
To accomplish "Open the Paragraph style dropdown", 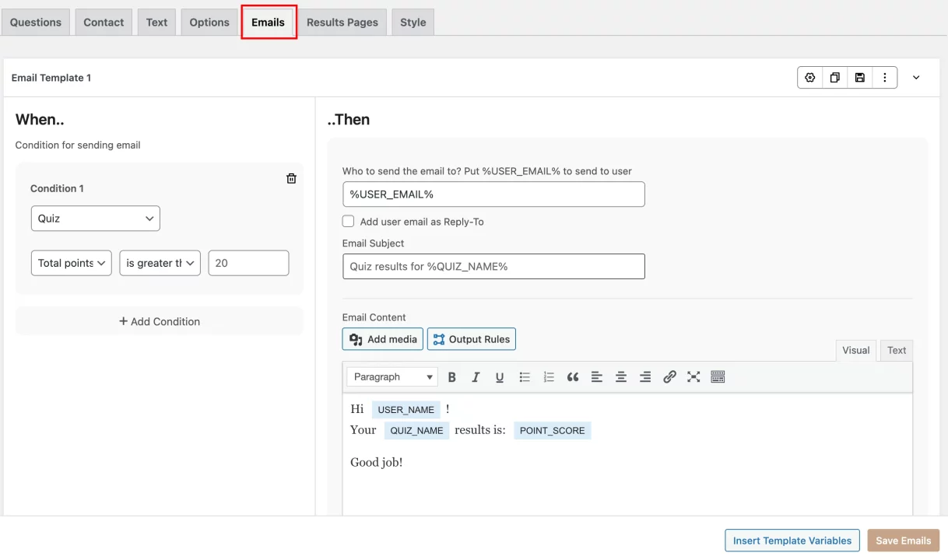I will pos(391,376).
